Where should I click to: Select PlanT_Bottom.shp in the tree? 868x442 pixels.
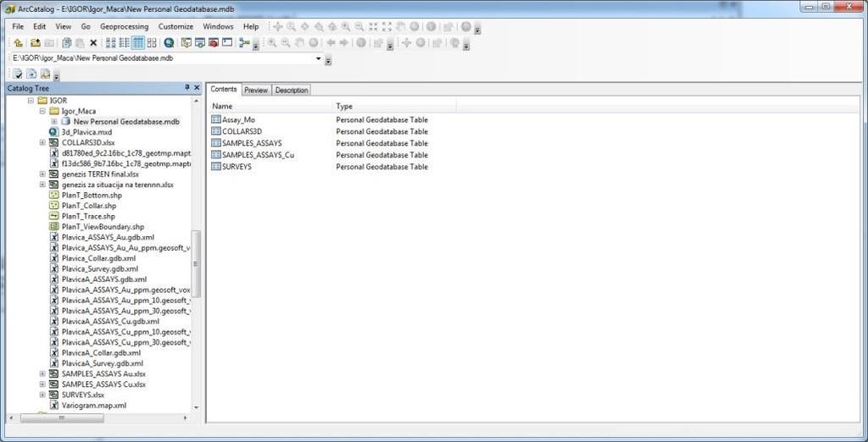click(92, 196)
